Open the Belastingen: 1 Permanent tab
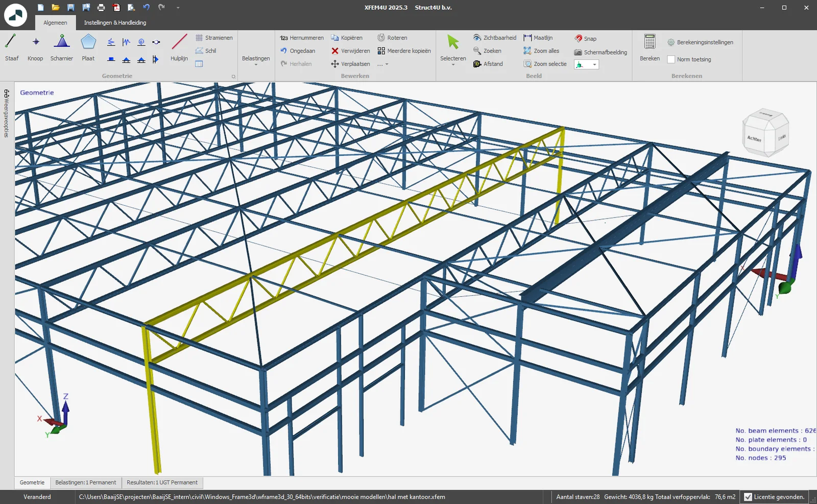 (86, 483)
